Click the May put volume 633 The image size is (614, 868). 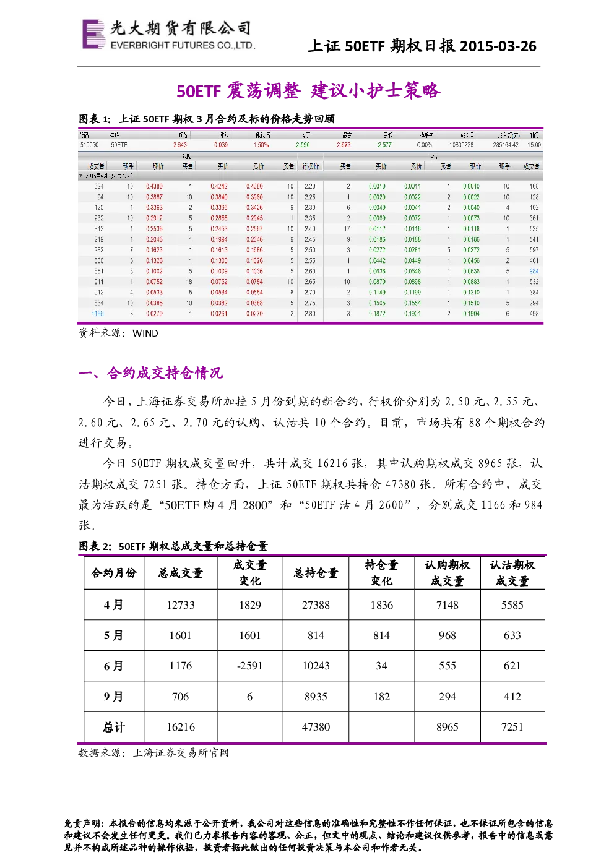(x=512, y=635)
